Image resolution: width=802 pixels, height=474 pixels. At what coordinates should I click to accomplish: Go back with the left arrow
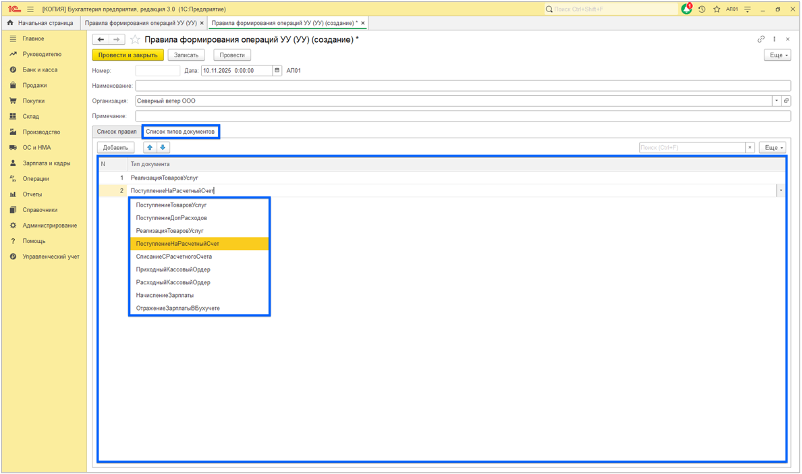coord(101,39)
